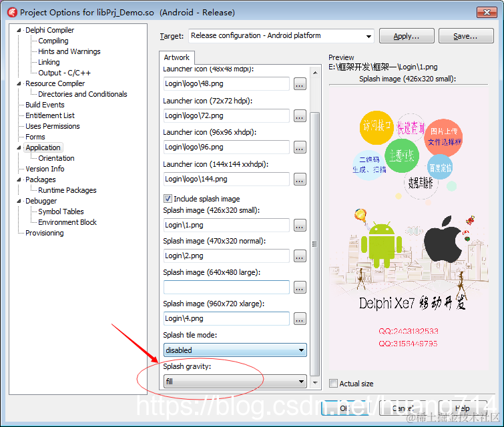Collapse the Packages tree node

tap(19, 179)
